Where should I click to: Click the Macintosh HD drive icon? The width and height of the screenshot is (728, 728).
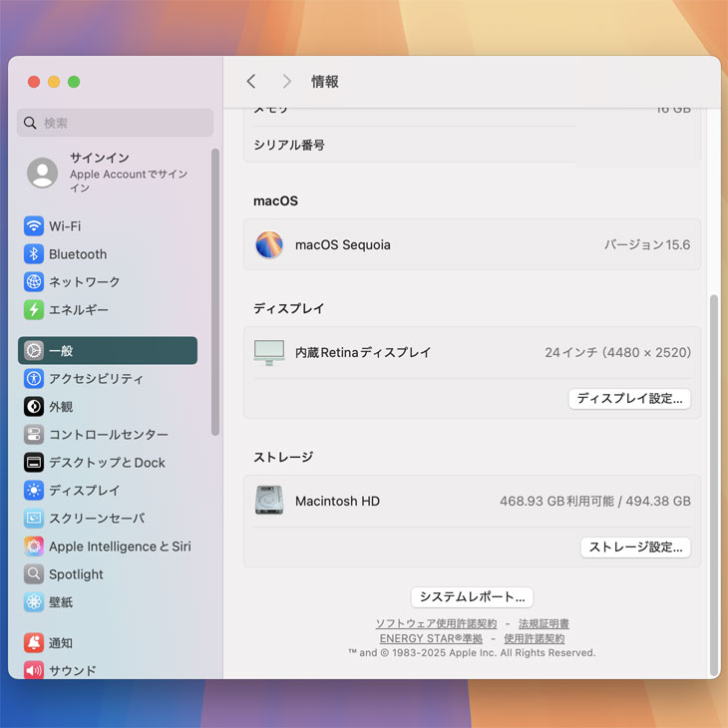point(269,501)
